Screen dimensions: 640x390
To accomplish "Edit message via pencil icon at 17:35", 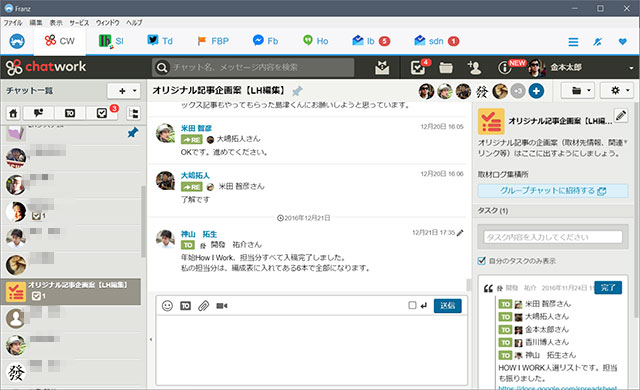I will tap(460, 233).
